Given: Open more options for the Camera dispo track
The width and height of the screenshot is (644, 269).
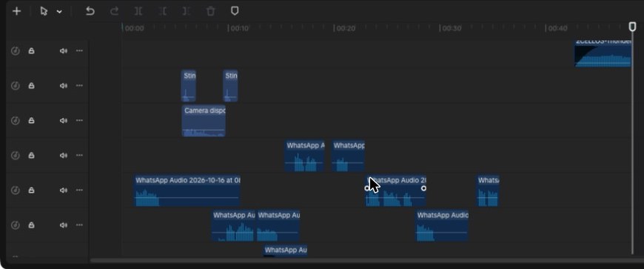Looking at the screenshot, I should tap(79, 121).
